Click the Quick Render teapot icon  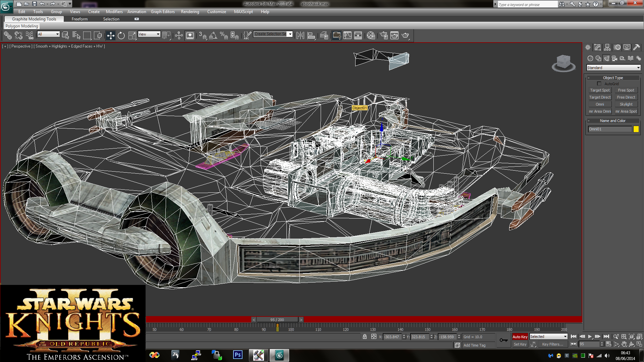405,35
